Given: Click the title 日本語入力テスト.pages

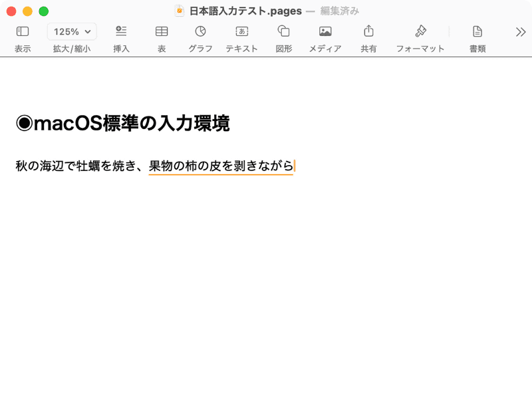Looking at the screenshot, I should pyautogui.click(x=245, y=11).
